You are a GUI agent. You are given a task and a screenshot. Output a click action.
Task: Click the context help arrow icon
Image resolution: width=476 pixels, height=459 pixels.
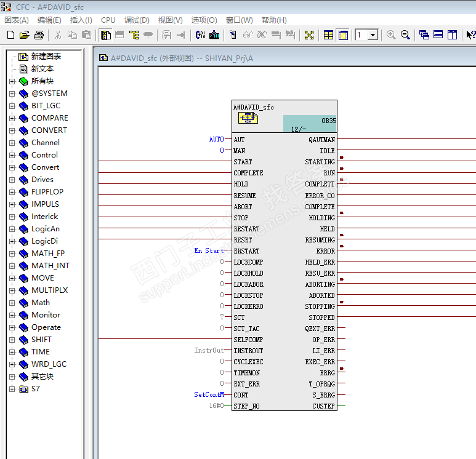tap(470, 35)
